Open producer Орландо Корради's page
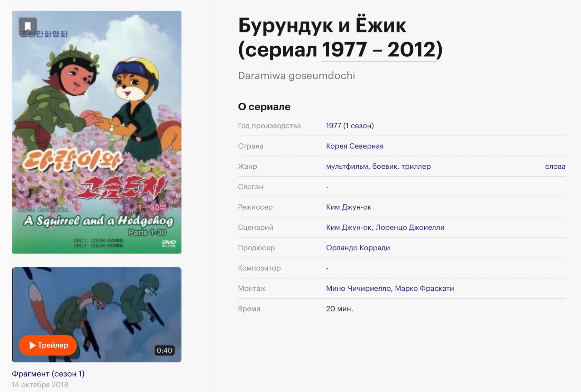This screenshot has width=581, height=392. click(x=358, y=248)
